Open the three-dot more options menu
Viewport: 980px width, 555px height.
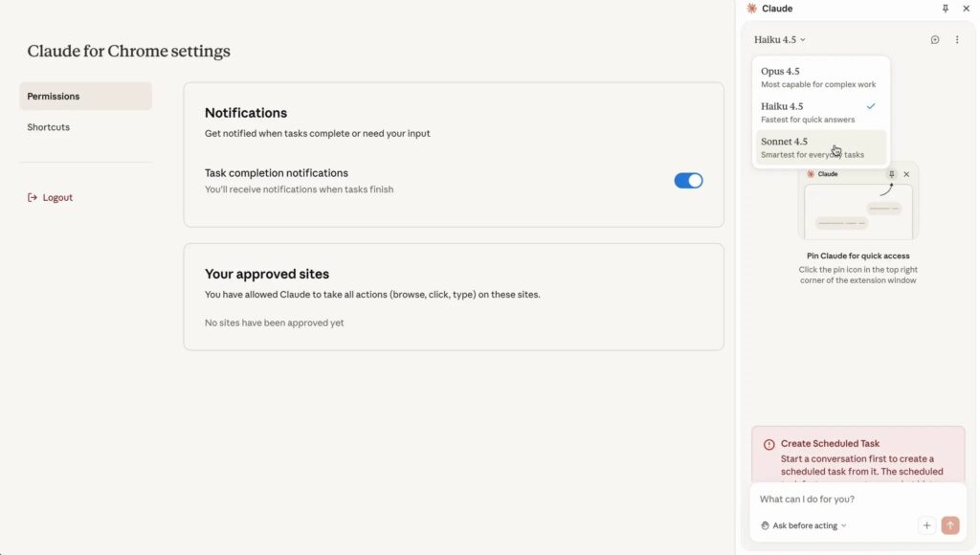957,40
